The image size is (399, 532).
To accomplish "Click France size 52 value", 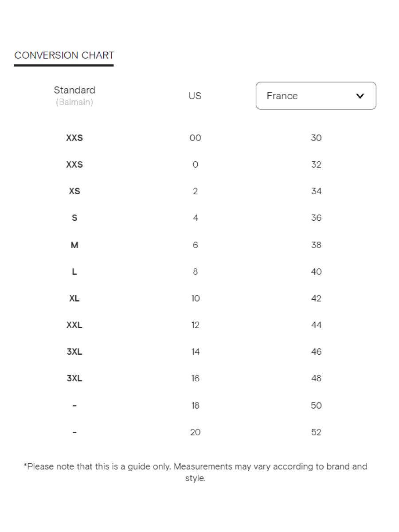I will pyautogui.click(x=316, y=432).
